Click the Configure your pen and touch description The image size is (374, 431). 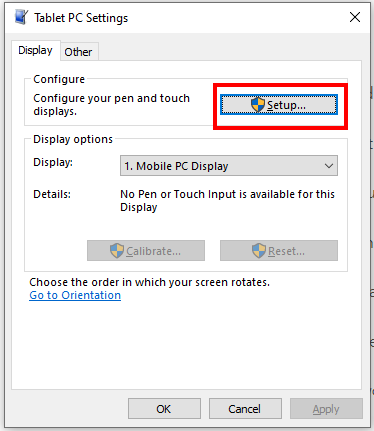pyautogui.click(x=111, y=105)
